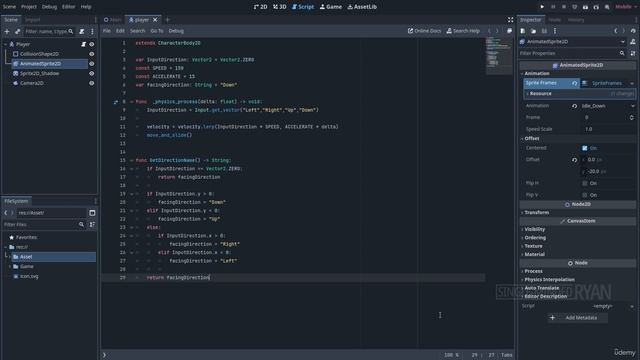Open the script attached to Player node

pyautogui.click(x=83, y=44)
